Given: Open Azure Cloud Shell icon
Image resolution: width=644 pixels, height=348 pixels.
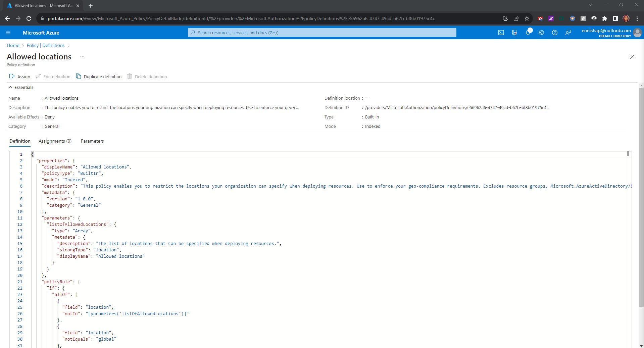Looking at the screenshot, I should (x=501, y=33).
